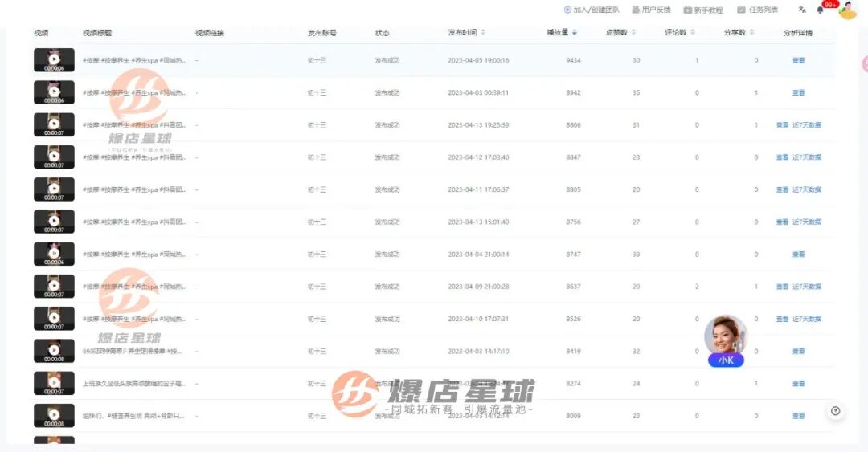Play the video with 8419 plays
This screenshot has height=452, width=868.
tap(54, 351)
